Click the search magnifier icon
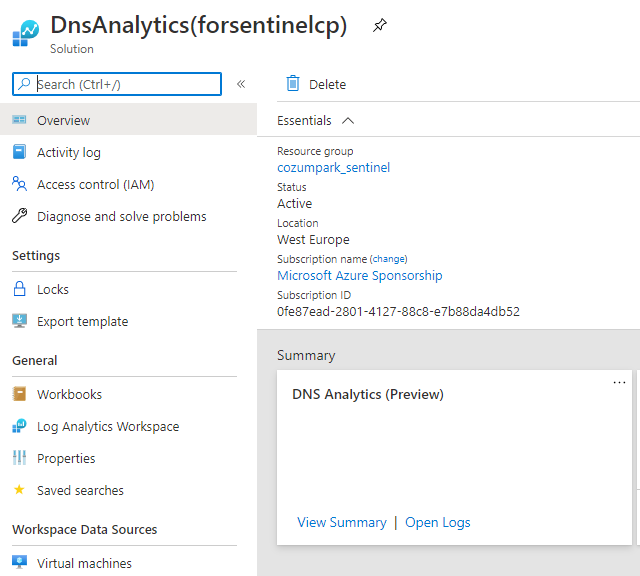Screen dimensions: 640x576 coord(24,84)
